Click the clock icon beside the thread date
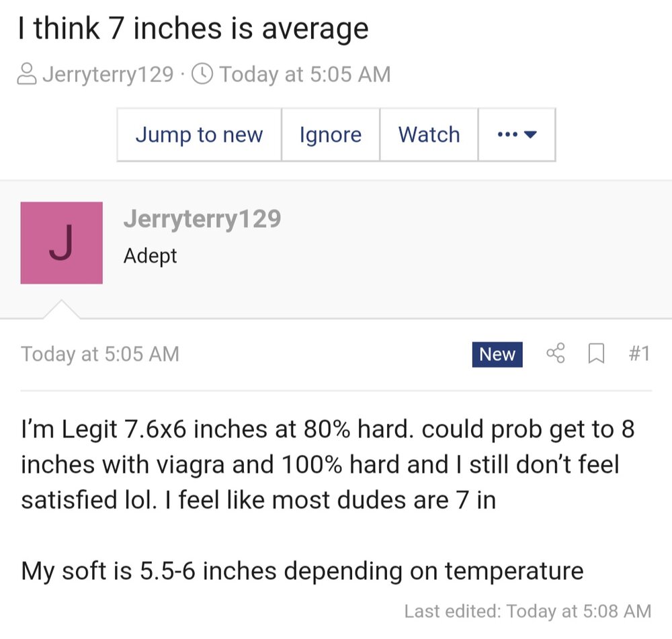The image size is (672, 639). [x=202, y=73]
